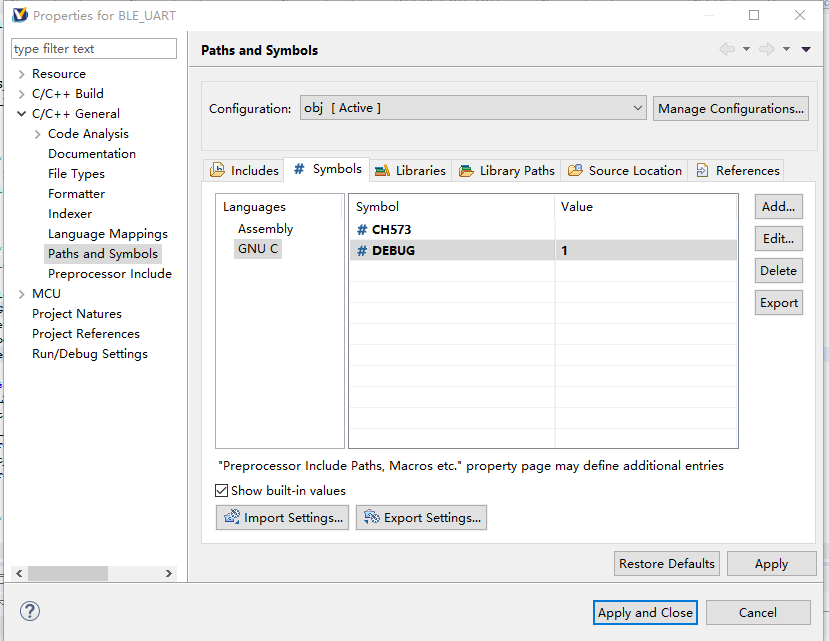
Task: Toggle Show built-in values checkbox
Action: [222, 491]
